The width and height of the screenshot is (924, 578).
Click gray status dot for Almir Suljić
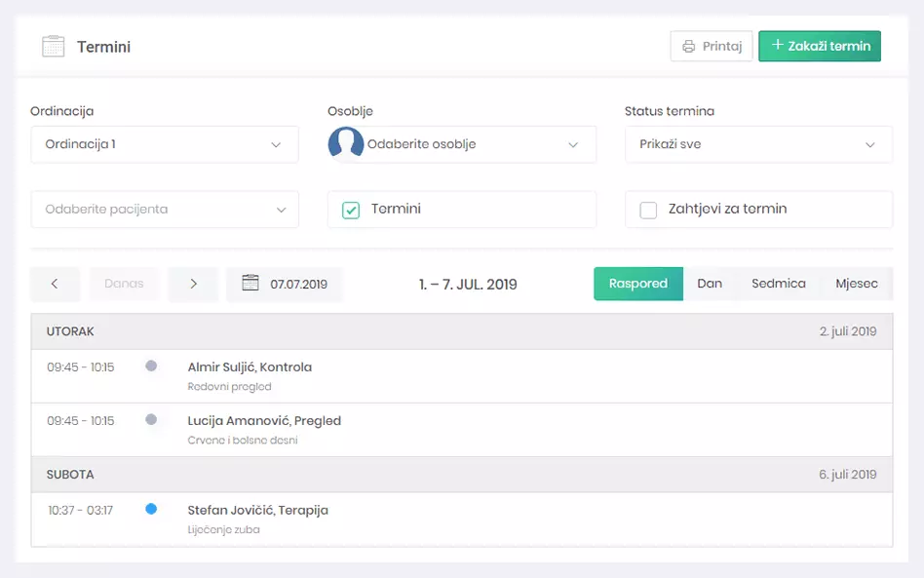pos(151,366)
